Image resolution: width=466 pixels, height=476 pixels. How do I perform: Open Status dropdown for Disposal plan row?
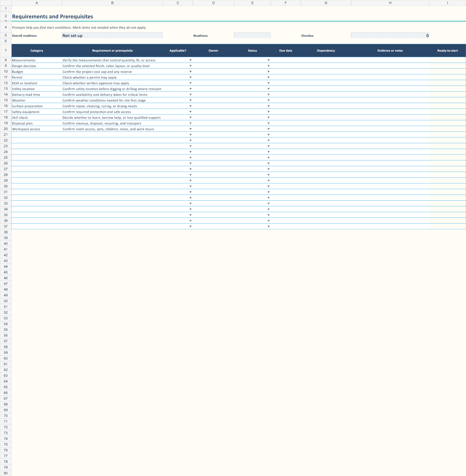coord(268,123)
